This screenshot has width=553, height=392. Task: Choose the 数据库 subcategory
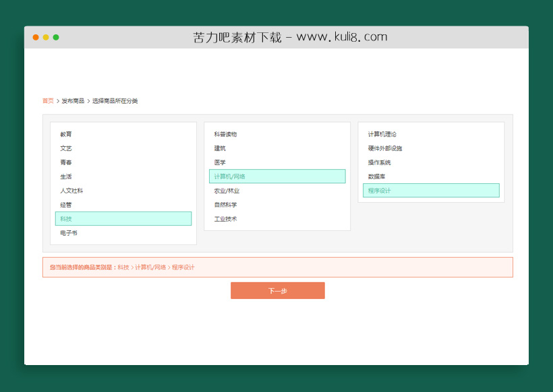tap(376, 176)
